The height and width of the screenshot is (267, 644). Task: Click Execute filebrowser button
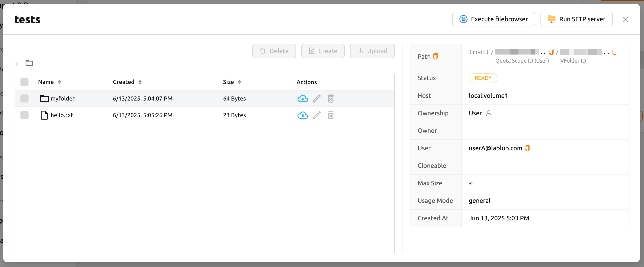click(493, 19)
